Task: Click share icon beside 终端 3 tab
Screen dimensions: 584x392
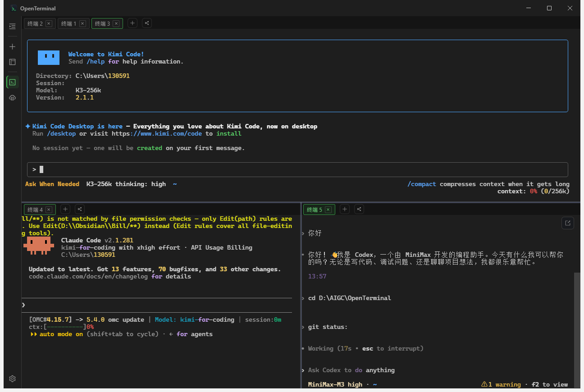Action: tap(147, 23)
